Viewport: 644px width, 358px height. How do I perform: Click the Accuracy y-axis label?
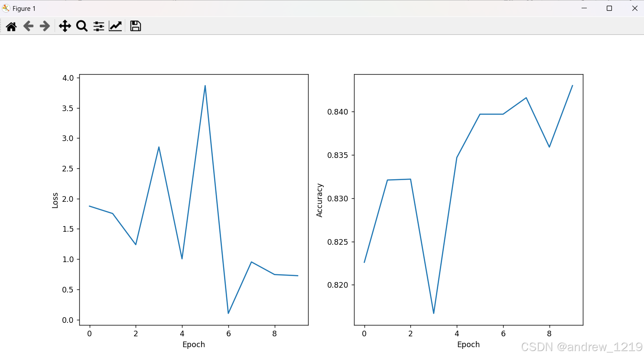coord(320,200)
